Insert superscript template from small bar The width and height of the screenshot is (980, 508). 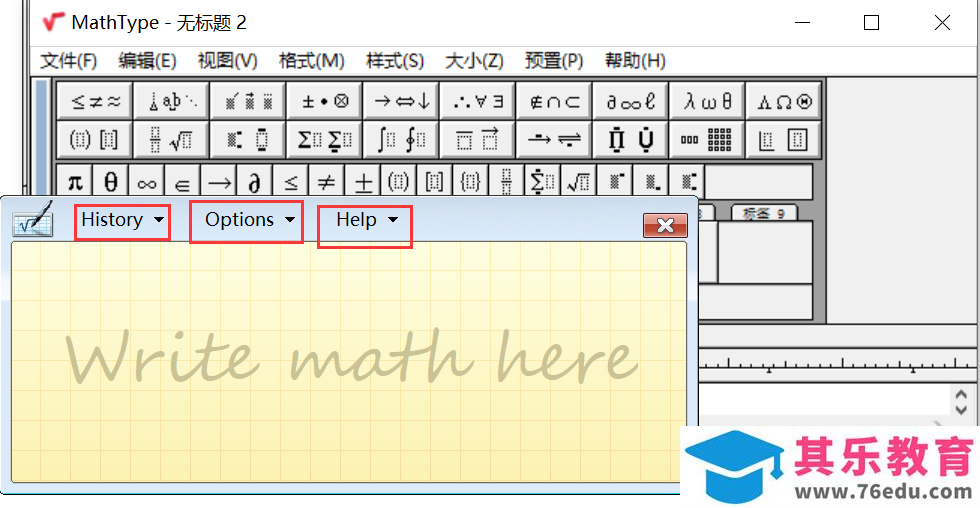(x=614, y=182)
